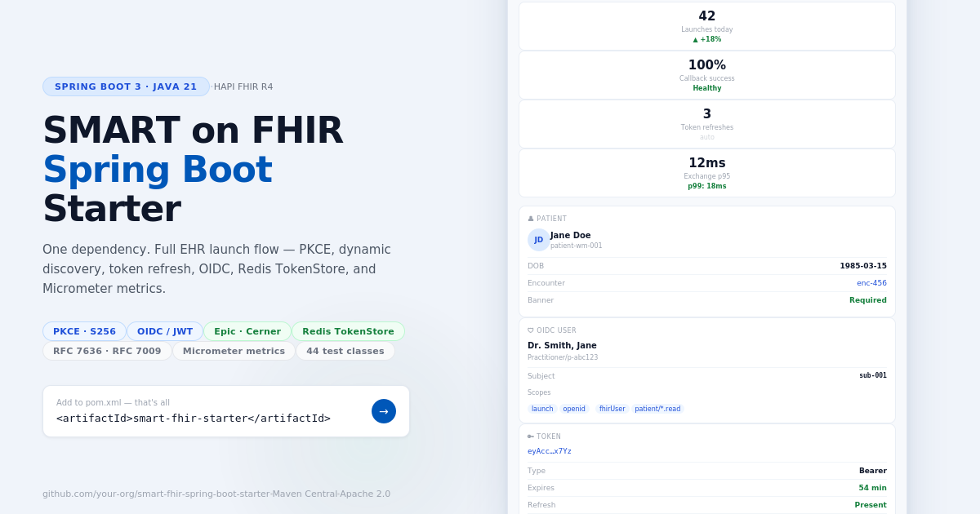Open the enc-456 encounter link

pyautogui.click(x=871, y=283)
